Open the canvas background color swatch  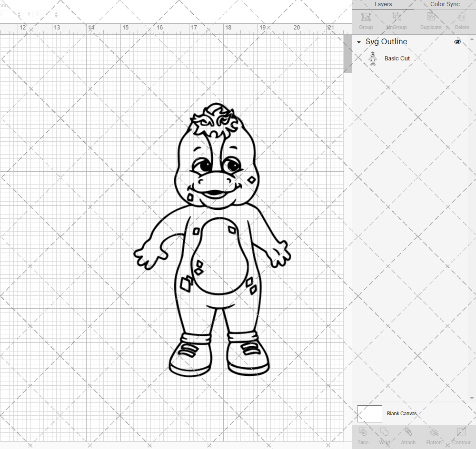tap(369, 413)
